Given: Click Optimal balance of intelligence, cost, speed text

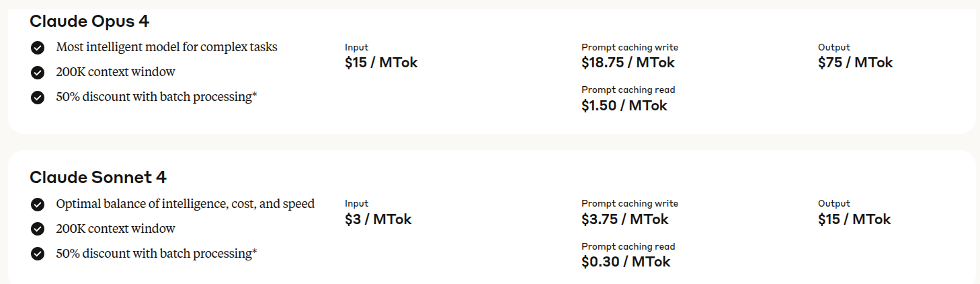Looking at the screenshot, I should [x=186, y=203].
